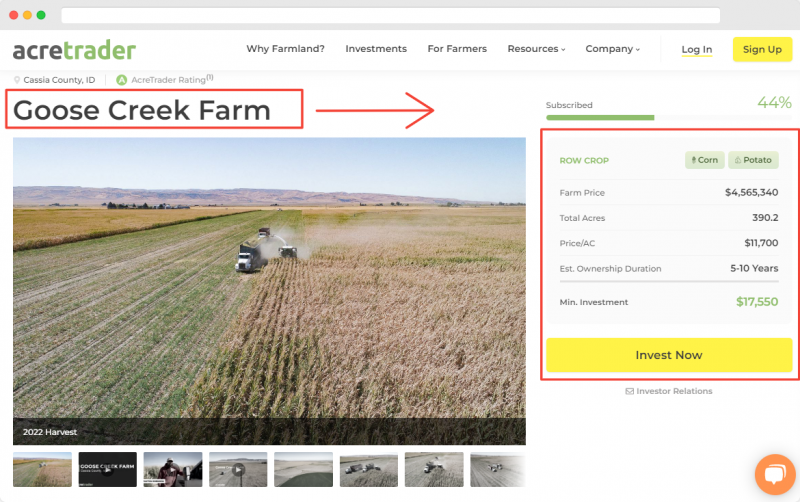Click the red window close dot
800x502 pixels.
(14, 15)
